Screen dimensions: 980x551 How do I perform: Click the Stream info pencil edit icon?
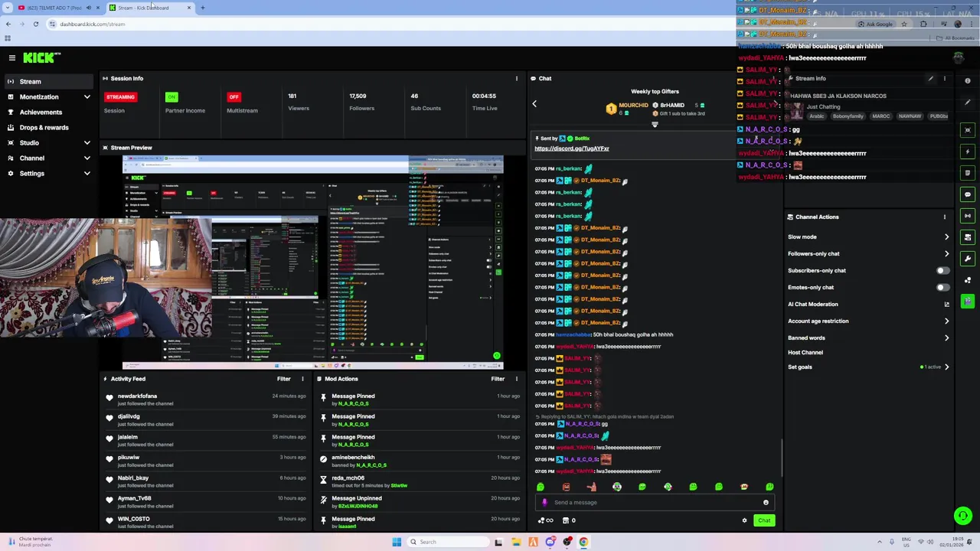(x=930, y=78)
